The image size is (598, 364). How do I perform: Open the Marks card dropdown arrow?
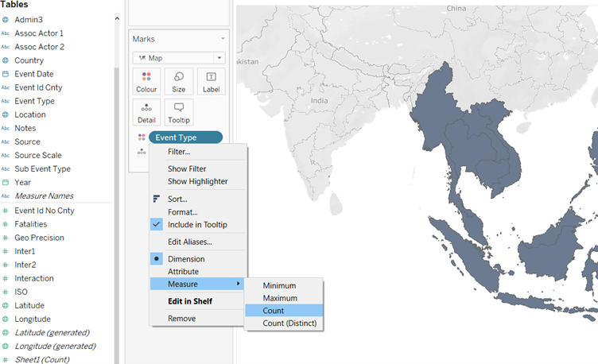(x=223, y=39)
